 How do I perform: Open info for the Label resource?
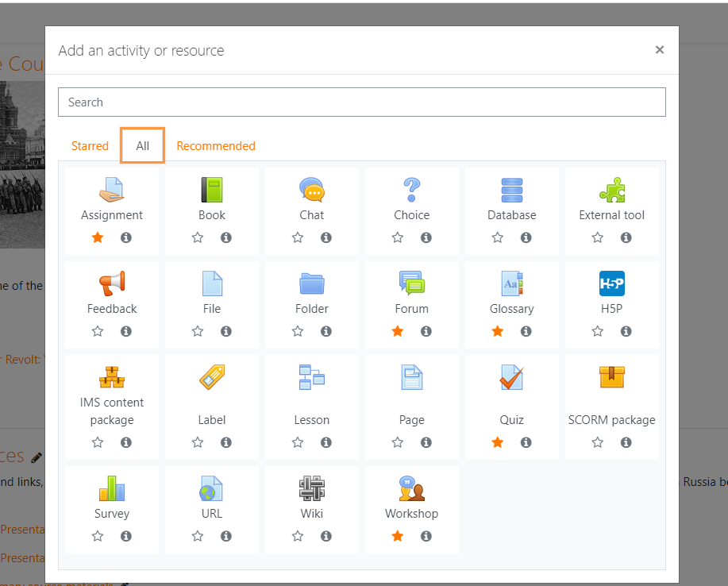pos(225,442)
